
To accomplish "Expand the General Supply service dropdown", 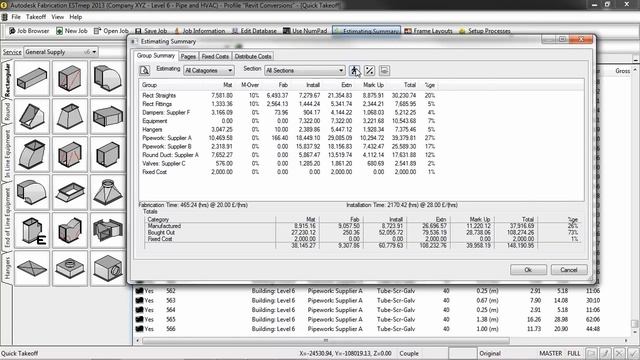I will click(x=61, y=52).
